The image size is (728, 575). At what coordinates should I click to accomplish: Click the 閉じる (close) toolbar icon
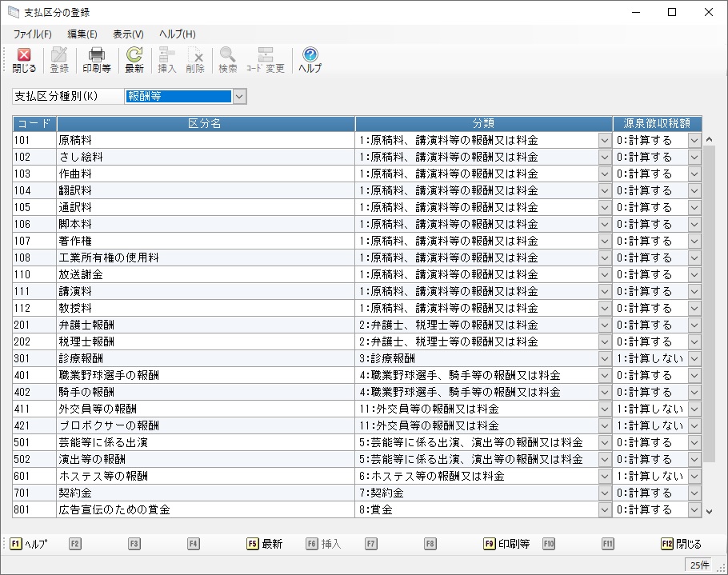coord(24,60)
